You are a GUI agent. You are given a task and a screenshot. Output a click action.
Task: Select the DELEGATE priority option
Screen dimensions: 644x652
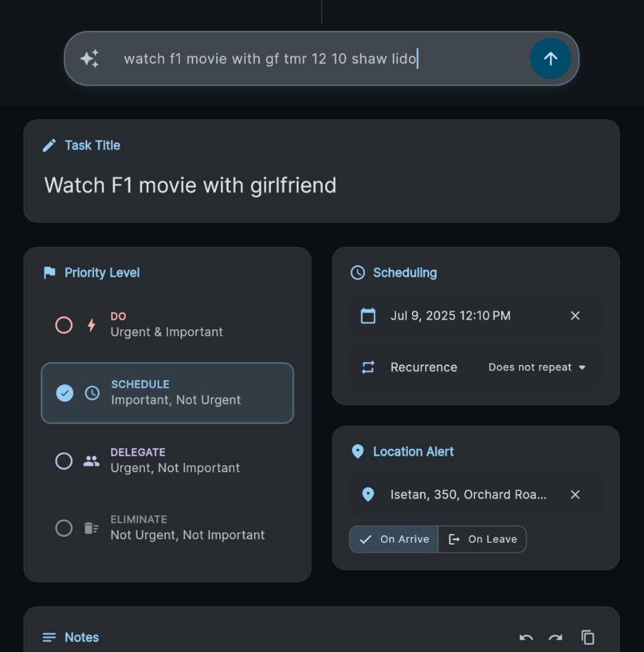[x=168, y=461]
